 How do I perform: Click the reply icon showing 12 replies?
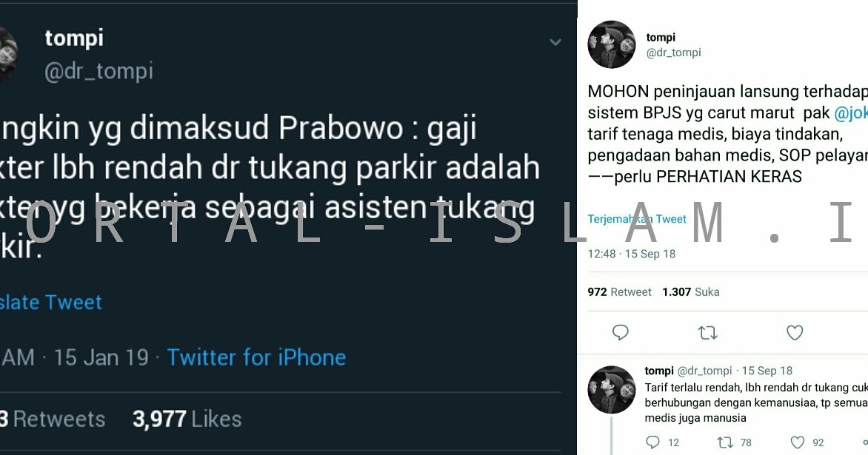[x=653, y=442]
